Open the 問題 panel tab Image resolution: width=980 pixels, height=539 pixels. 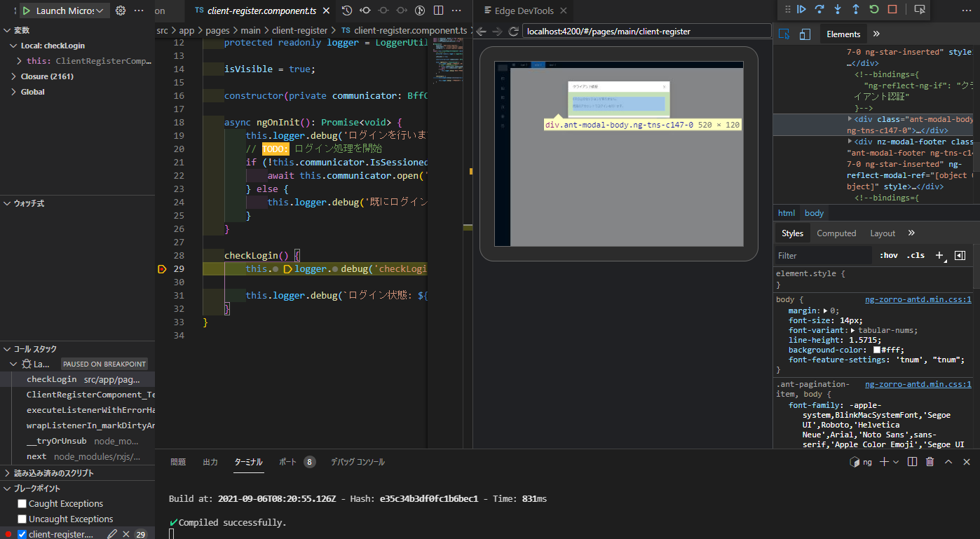(x=177, y=461)
